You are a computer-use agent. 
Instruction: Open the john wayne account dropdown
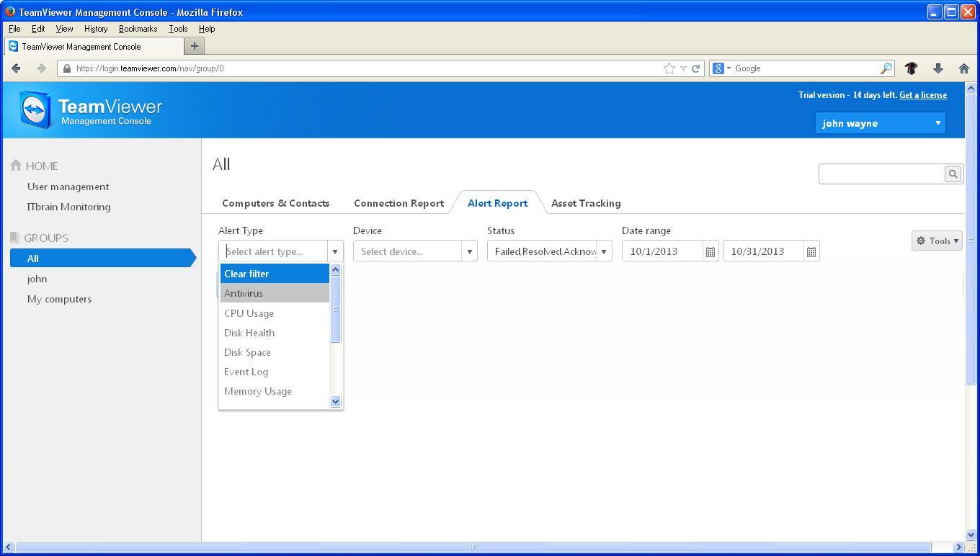pyautogui.click(x=878, y=122)
